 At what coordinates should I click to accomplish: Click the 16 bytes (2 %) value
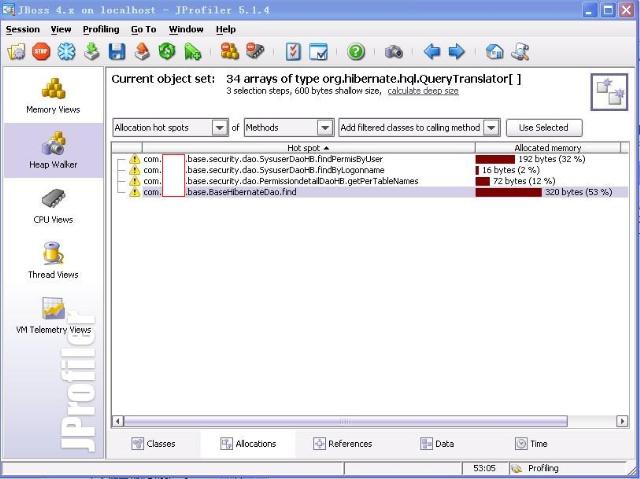511,170
